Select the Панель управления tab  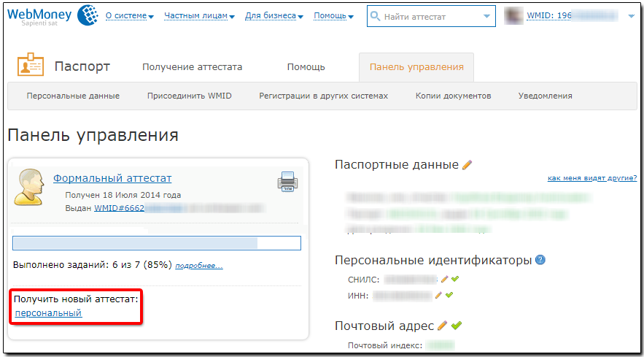click(416, 67)
